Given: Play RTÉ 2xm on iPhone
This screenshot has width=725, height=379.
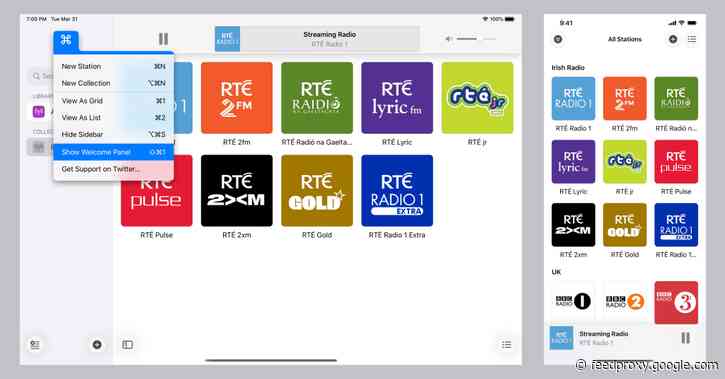Looking at the screenshot, I should [x=573, y=225].
